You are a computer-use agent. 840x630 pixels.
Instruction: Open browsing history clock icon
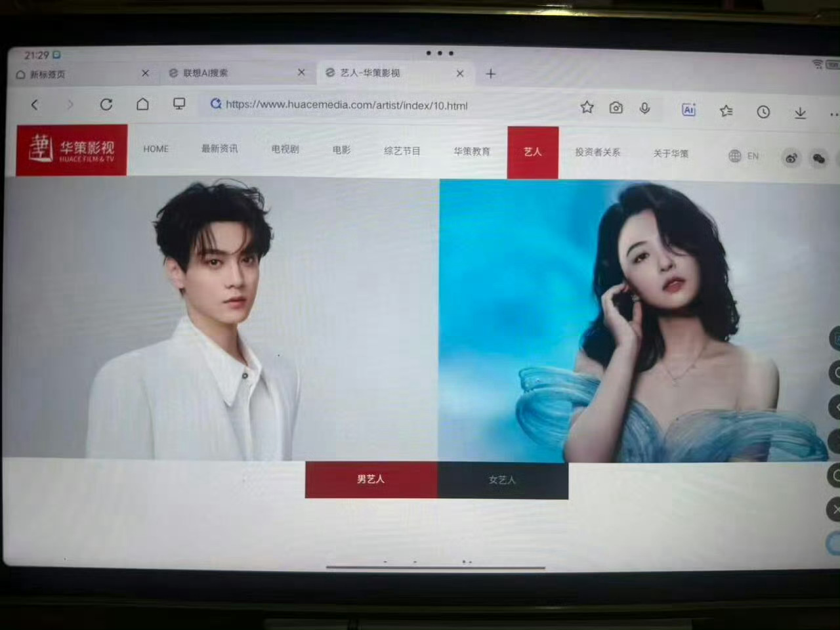coord(763,112)
